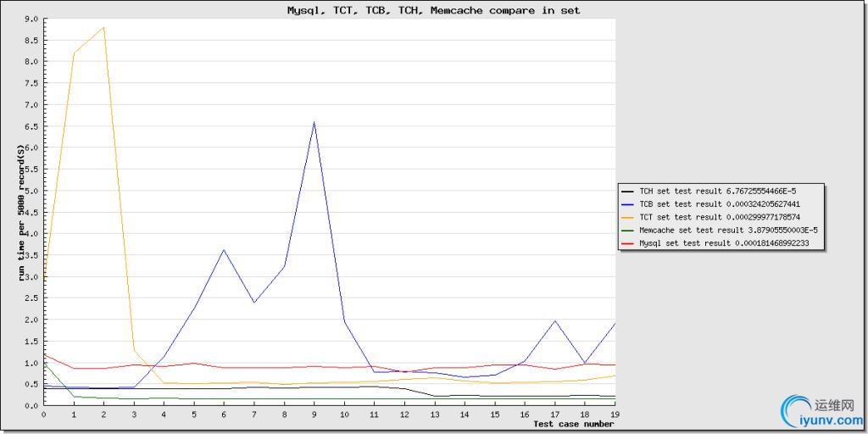Click y-axis tick label '8.5'
Viewport: 868px width, 434px height.
[32, 41]
